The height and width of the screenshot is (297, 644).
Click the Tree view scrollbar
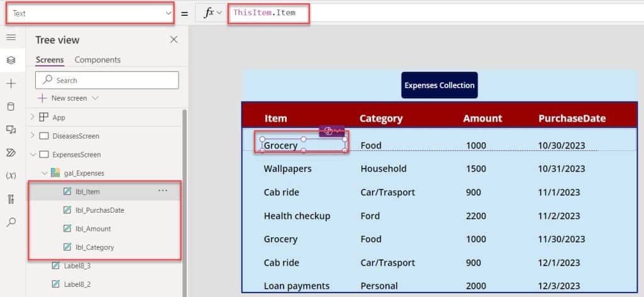(184, 203)
